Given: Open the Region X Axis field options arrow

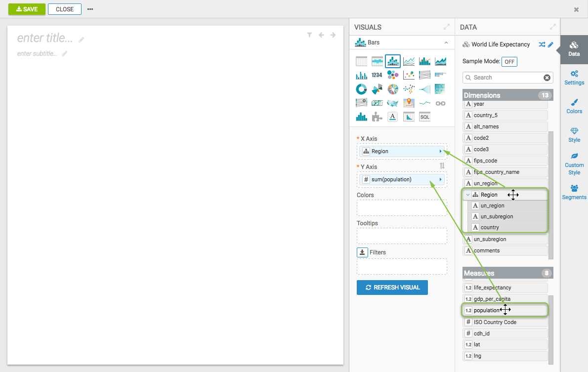Looking at the screenshot, I should [440, 151].
